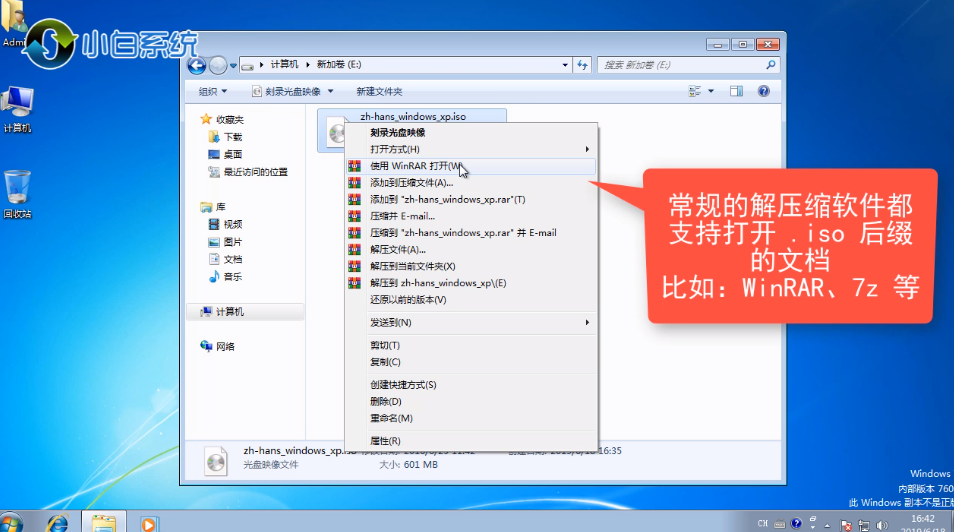Screen dimensions: 954x532
Task: Open Explorer help icon
Action: point(764,91)
